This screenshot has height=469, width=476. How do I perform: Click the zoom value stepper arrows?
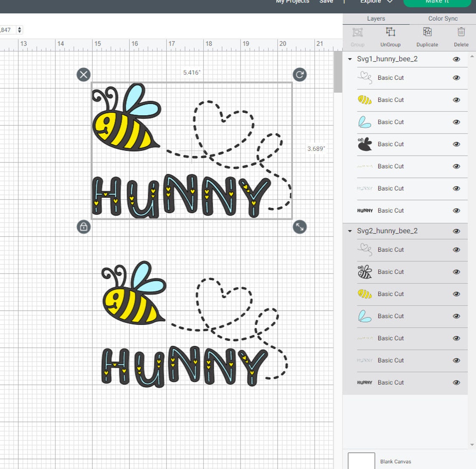coord(20,30)
